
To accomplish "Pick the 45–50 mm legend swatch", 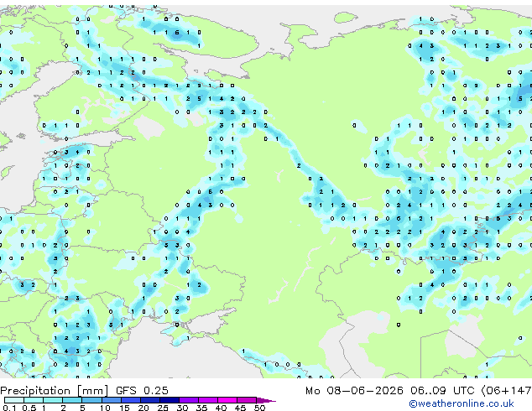I will (x=247, y=400).
